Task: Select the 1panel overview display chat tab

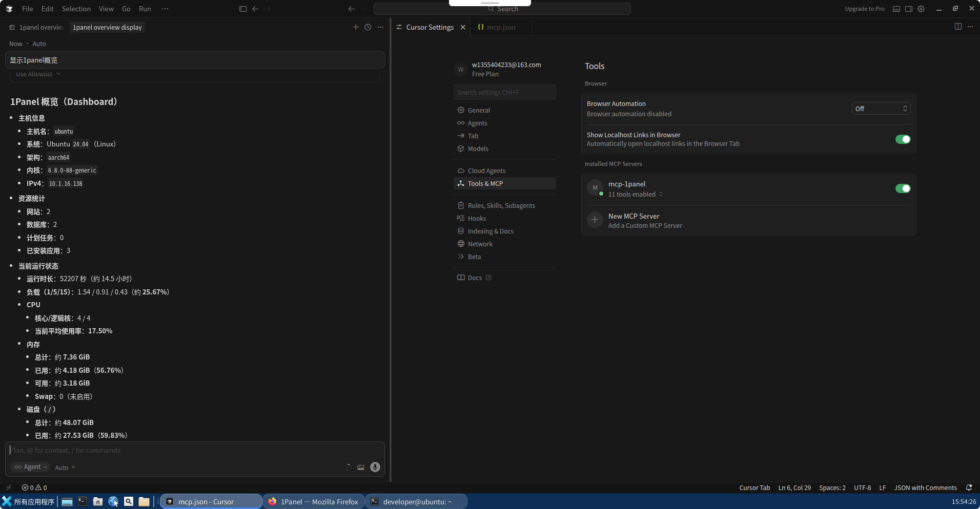Action: (107, 27)
